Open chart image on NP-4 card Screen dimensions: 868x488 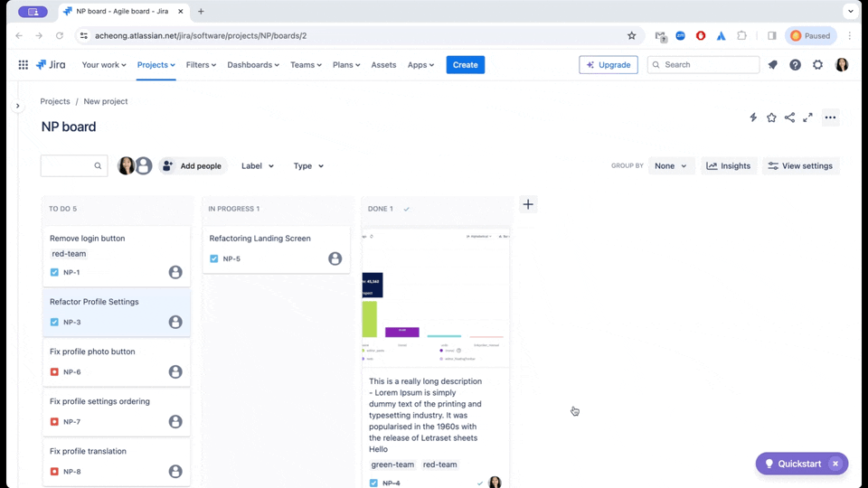click(436, 297)
